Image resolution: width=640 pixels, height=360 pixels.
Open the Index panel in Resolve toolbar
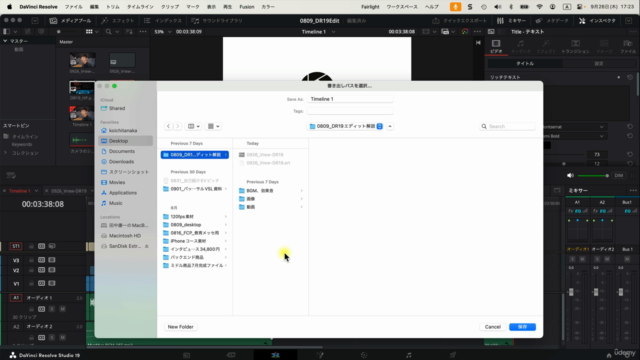click(x=163, y=20)
